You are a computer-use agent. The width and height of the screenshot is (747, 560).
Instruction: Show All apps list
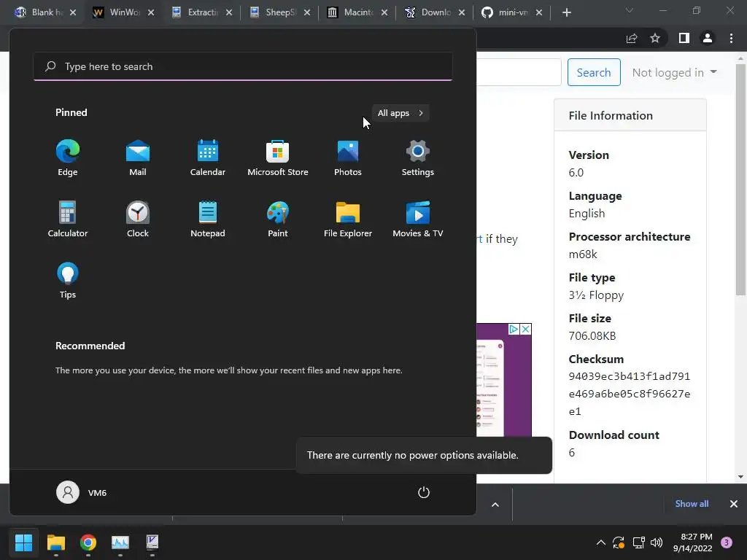[400, 113]
